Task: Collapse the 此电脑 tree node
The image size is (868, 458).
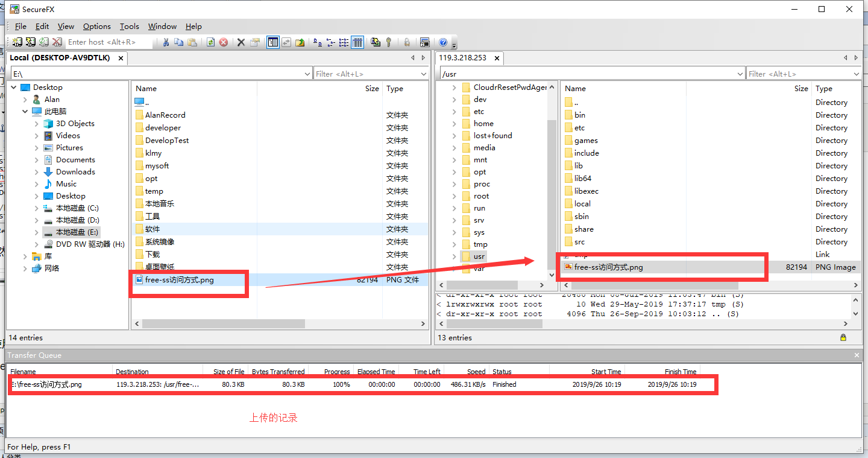Action: tap(25, 112)
